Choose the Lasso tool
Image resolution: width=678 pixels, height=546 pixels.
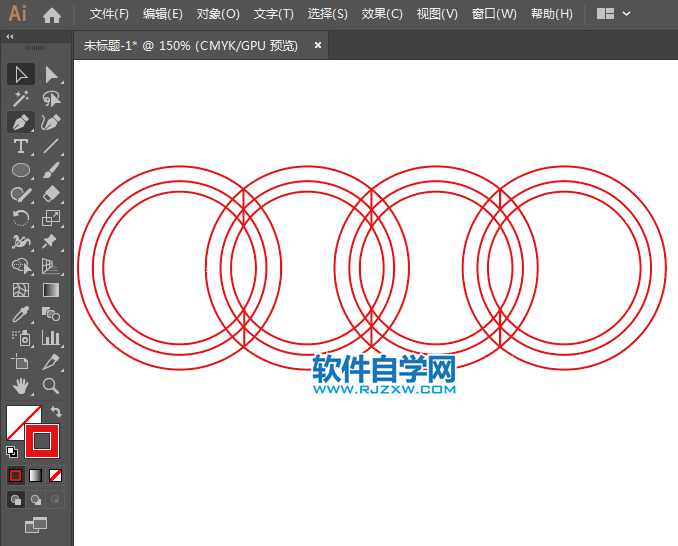[51, 99]
